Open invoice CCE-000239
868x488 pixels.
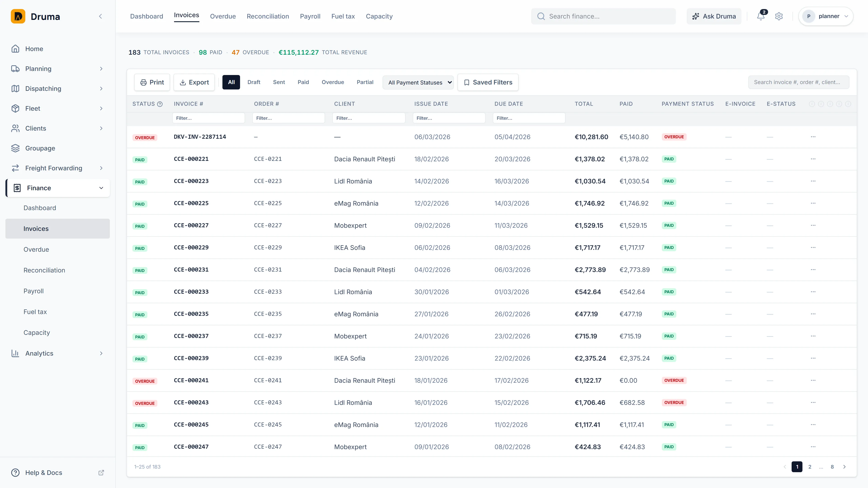[191, 358]
